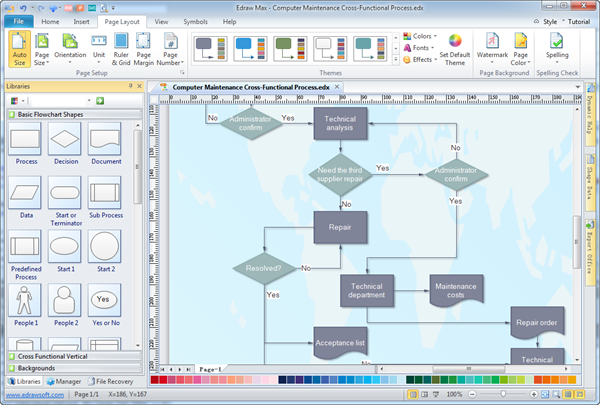
Task: Click the Auto Size button
Action: (x=19, y=49)
